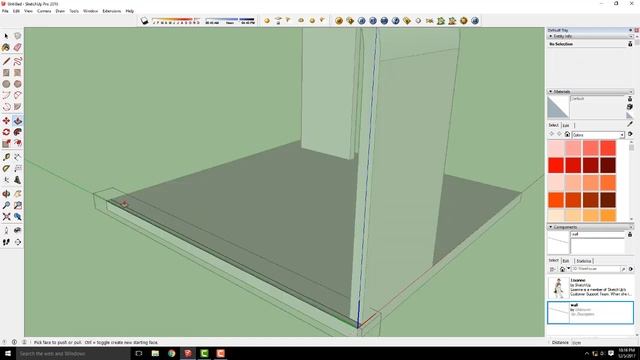Pick the Paint Bucket tool

6,48
